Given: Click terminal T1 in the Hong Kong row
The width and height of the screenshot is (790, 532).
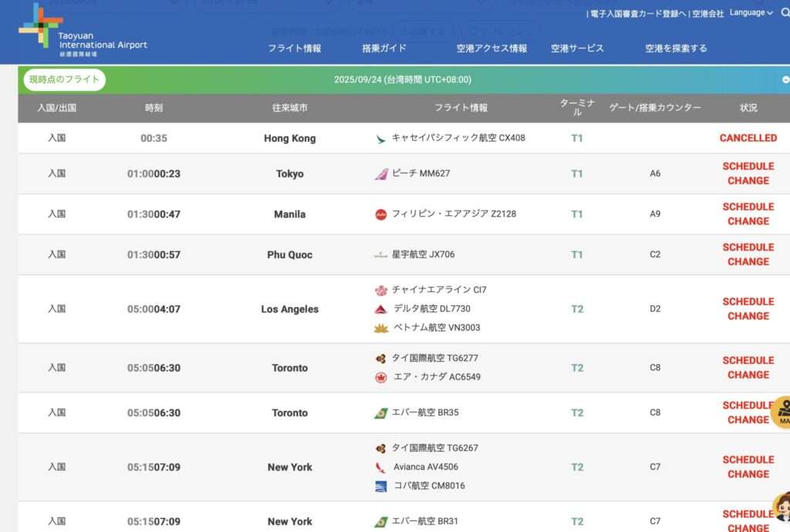Looking at the screenshot, I should pos(577,139).
